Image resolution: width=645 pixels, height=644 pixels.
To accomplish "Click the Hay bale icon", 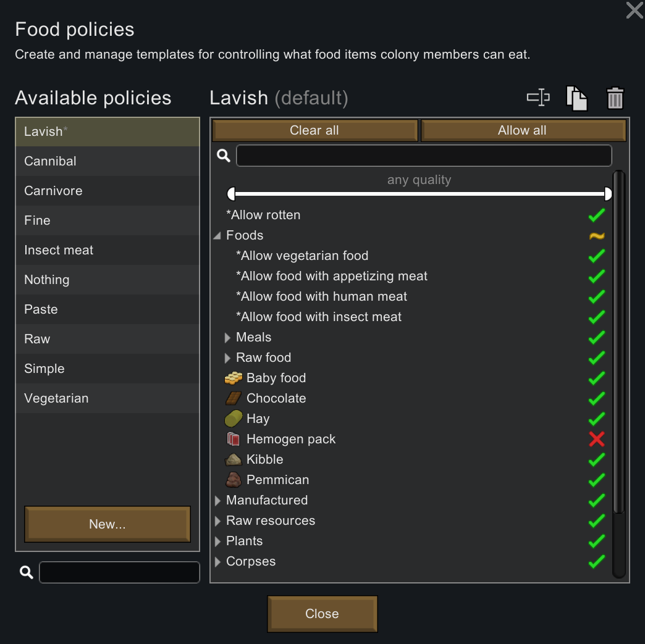I will click(233, 419).
